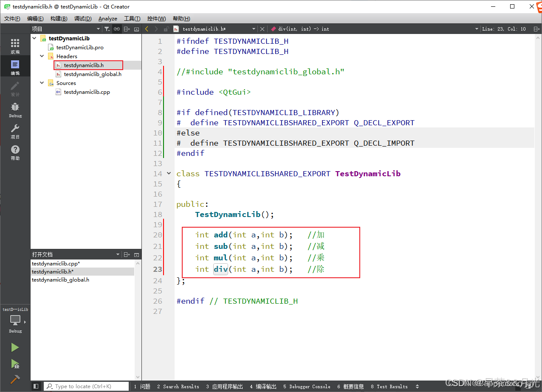Open the symbol dropdown div(int, int) -> int

(x=374, y=29)
